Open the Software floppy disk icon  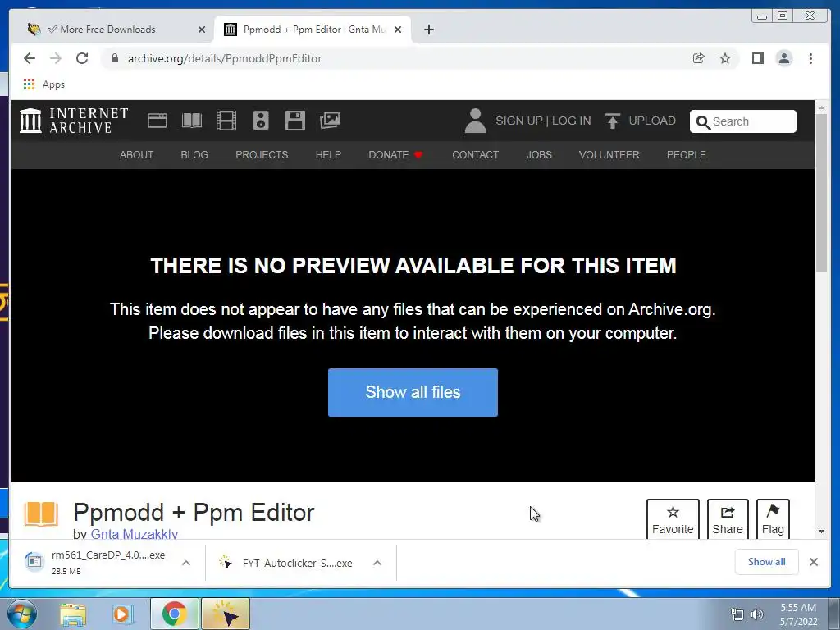pos(294,121)
